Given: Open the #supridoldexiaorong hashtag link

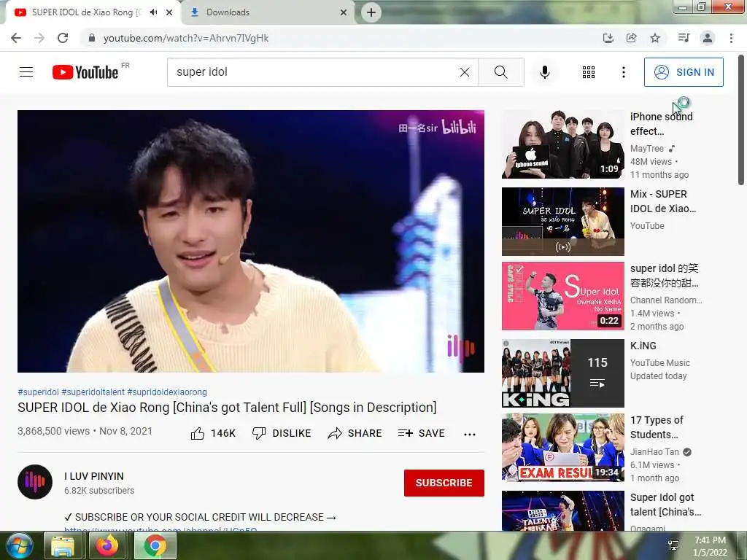Looking at the screenshot, I should click(x=167, y=392).
